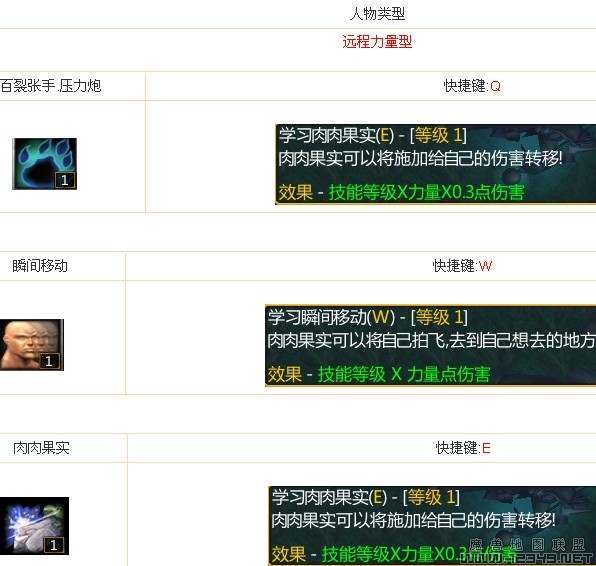
Task: Click the white blast 肉肉果实 skill icon
Action: tap(34, 526)
